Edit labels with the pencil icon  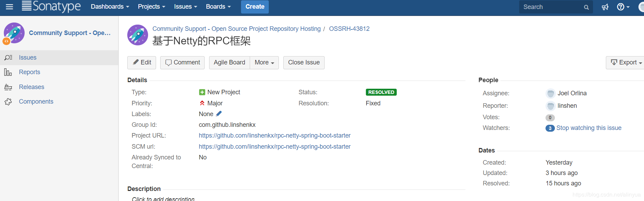coord(219,114)
